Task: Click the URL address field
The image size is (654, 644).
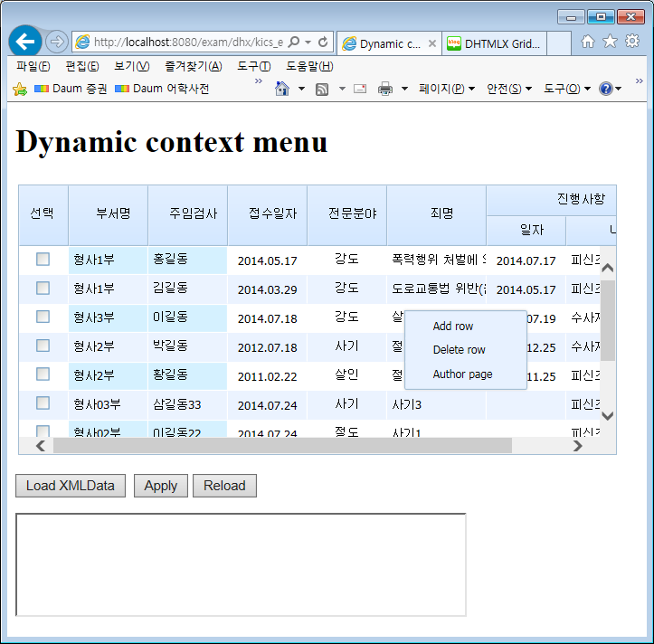Action: pyautogui.click(x=188, y=43)
